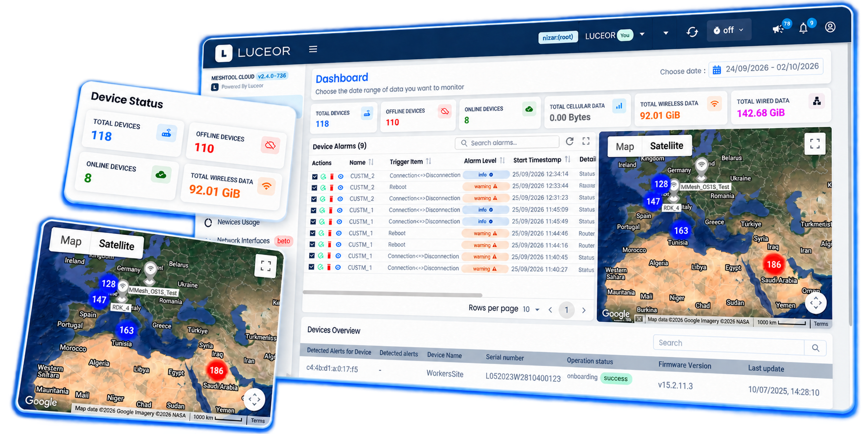Open the user profile icon in the header

(x=830, y=27)
